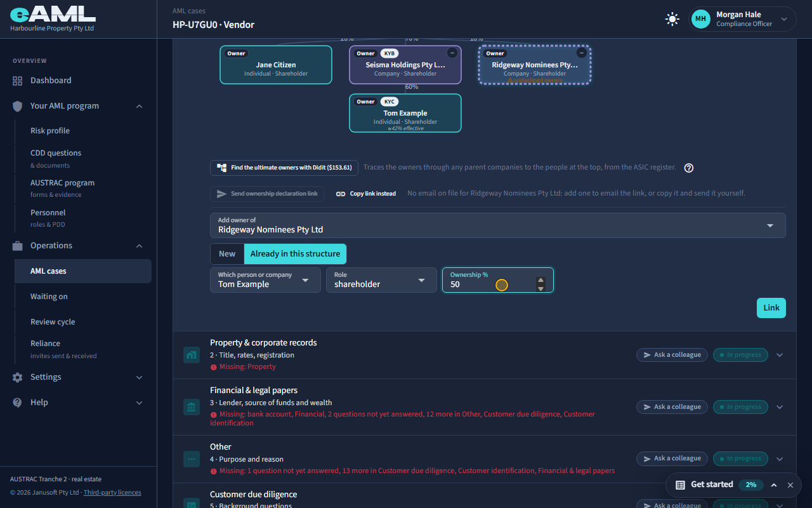
Task: Click Copy link instead
Action: pyautogui.click(x=366, y=194)
